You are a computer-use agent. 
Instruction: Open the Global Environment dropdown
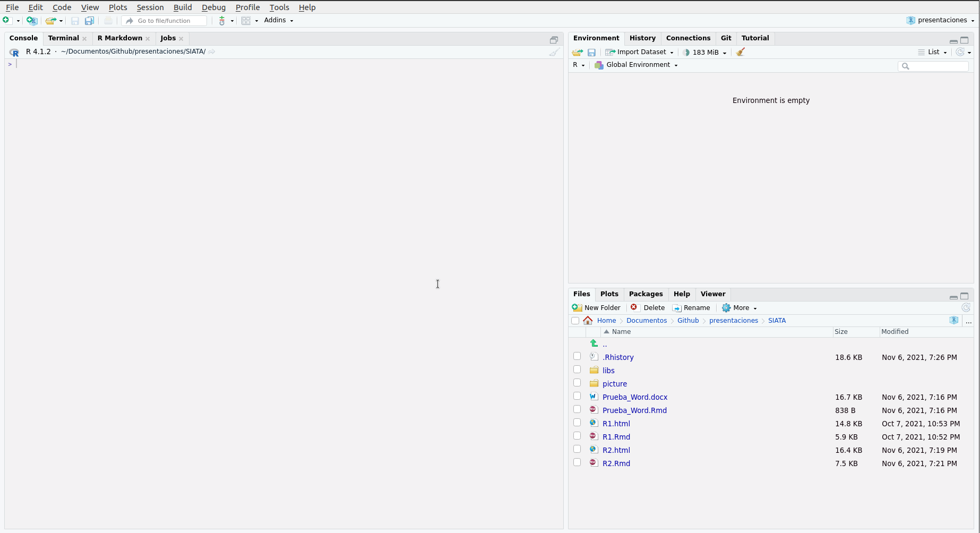[637, 65]
